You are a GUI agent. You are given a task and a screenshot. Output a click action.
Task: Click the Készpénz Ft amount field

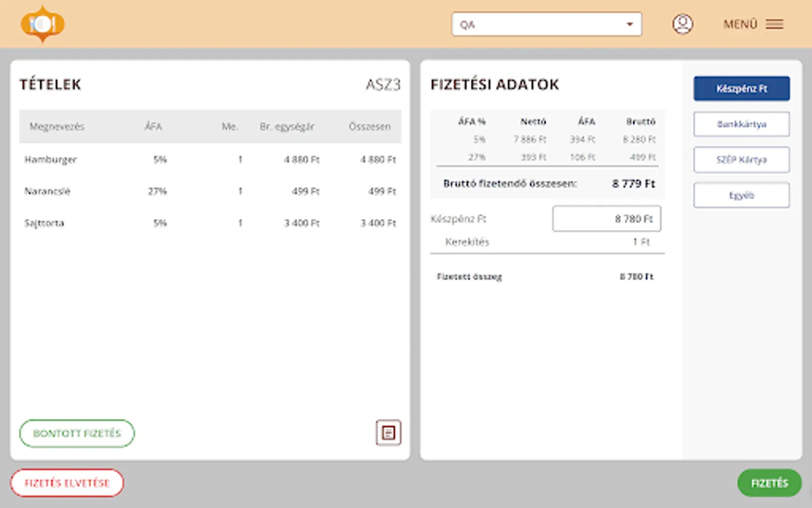click(607, 219)
